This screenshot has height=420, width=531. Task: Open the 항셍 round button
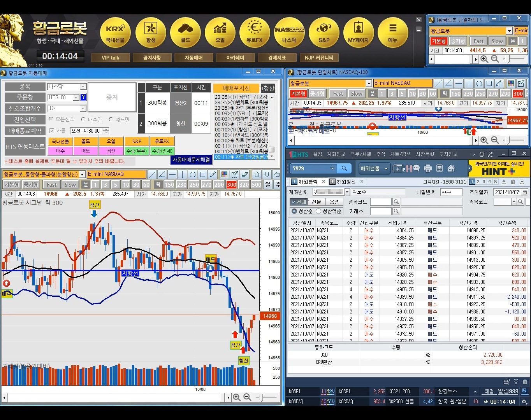150,33
